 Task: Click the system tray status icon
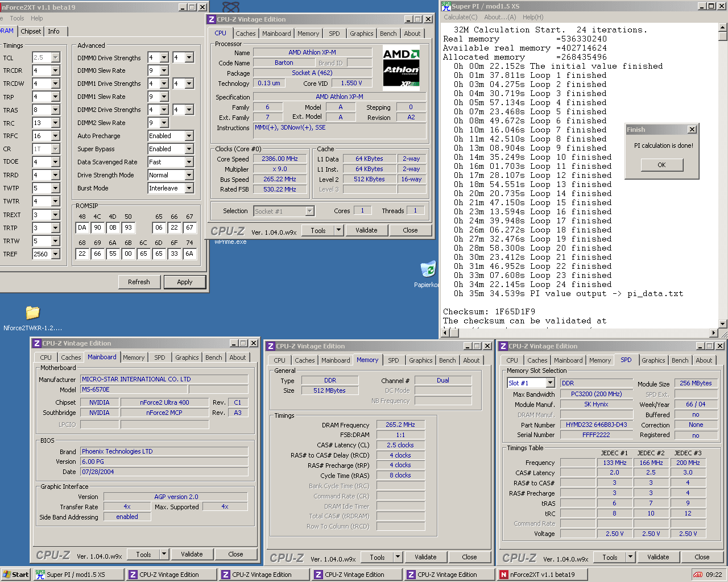coord(698,575)
